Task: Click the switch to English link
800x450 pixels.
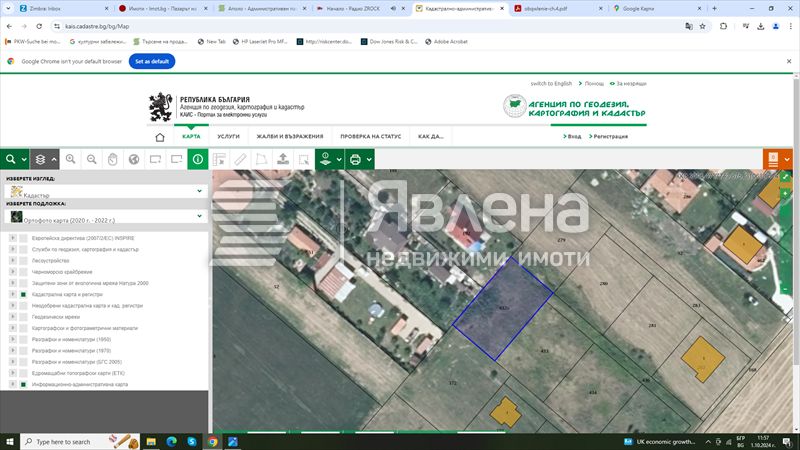Action: [551, 84]
